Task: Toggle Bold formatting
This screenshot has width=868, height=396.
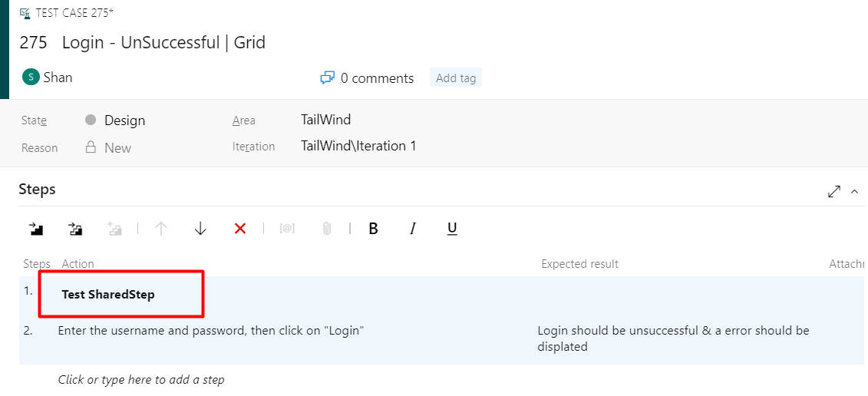Action: pyautogui.click(x=373, y=228)
